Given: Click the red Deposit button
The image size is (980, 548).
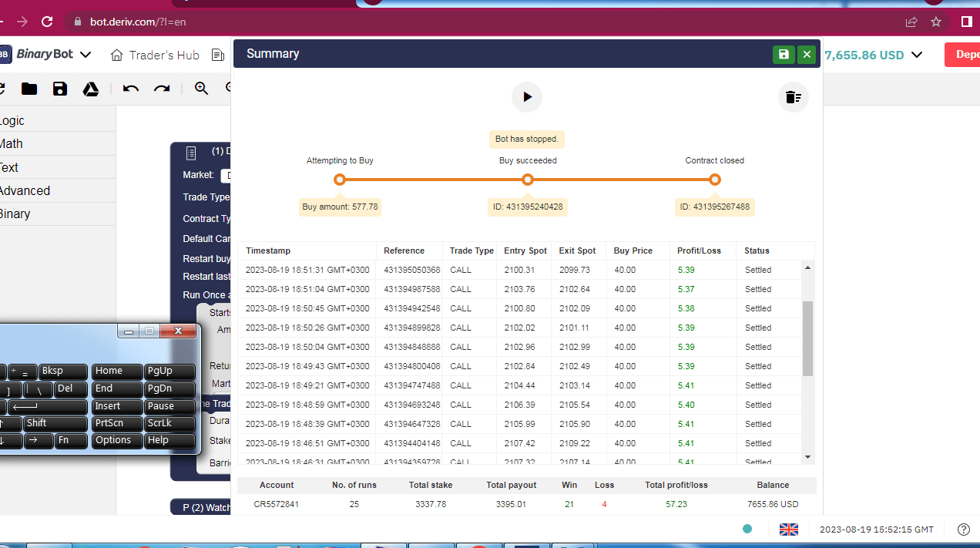Looking at the screenshot, I should point(962,55).
